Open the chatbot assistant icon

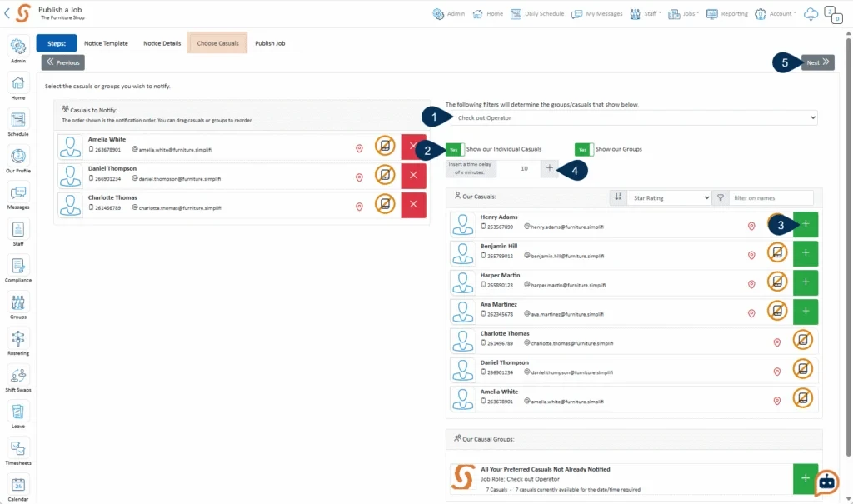click(x=826, y=482)
